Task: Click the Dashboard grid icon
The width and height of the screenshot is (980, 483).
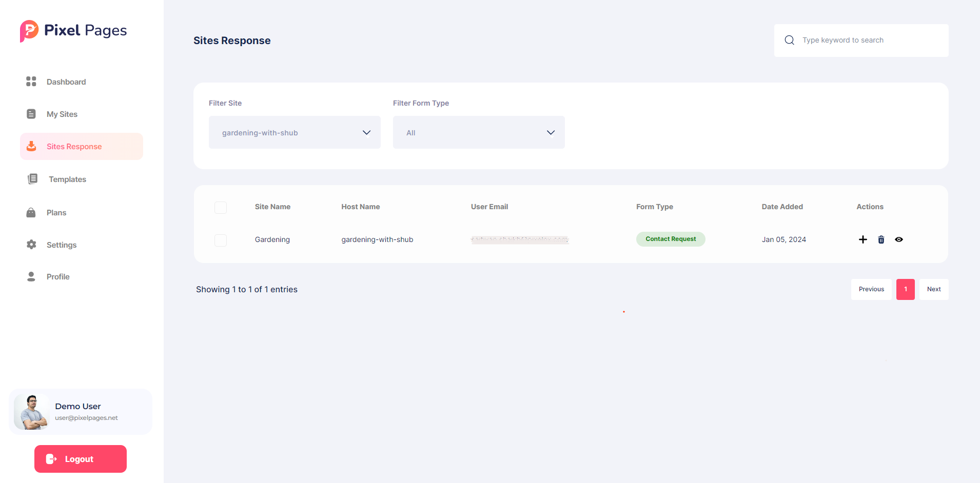Action: (x=31, y=82)
